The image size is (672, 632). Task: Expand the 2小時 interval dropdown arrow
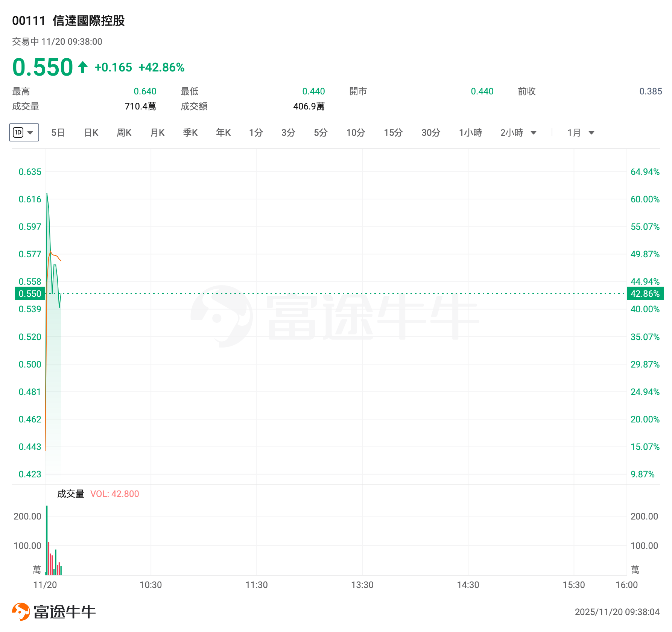[x=534, y=132]
